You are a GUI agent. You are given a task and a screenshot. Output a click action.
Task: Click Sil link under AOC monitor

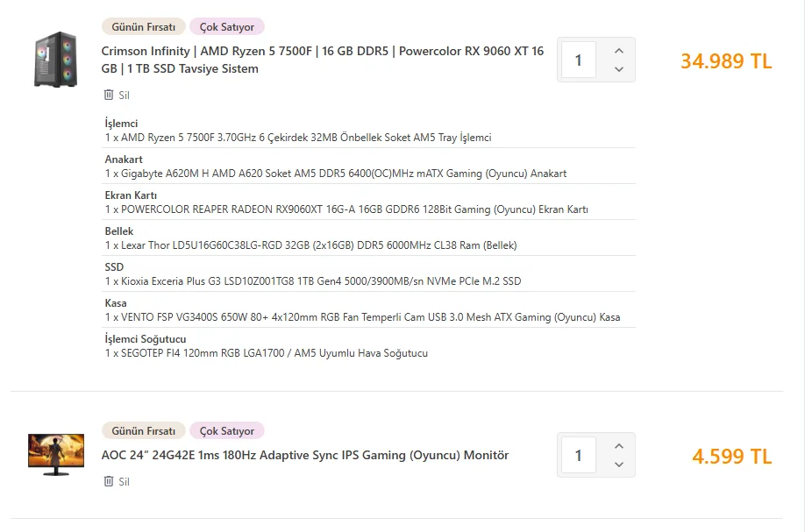pos(124,482)
